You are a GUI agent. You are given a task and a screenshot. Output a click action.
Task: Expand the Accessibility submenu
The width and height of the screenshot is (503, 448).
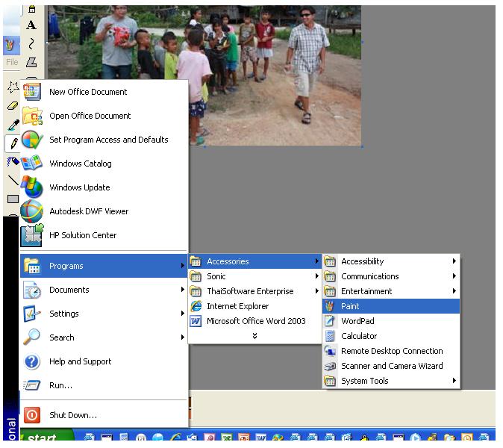coord(362,261)
